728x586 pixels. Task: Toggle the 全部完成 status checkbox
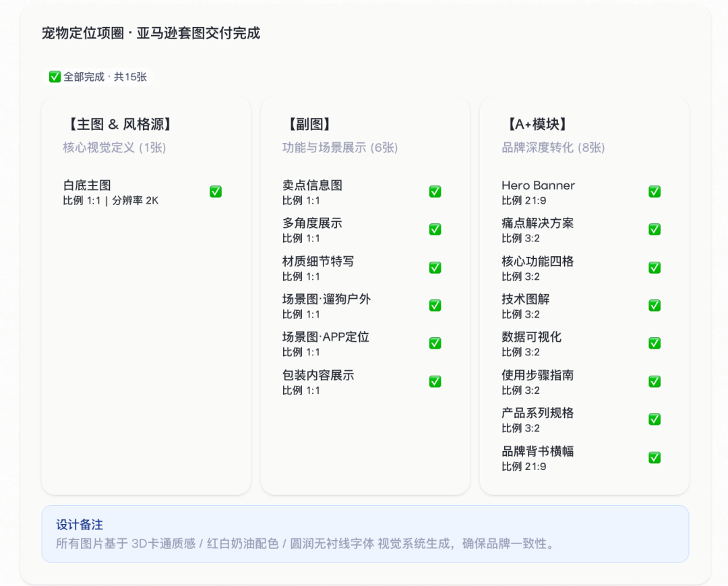pos(55,77)
